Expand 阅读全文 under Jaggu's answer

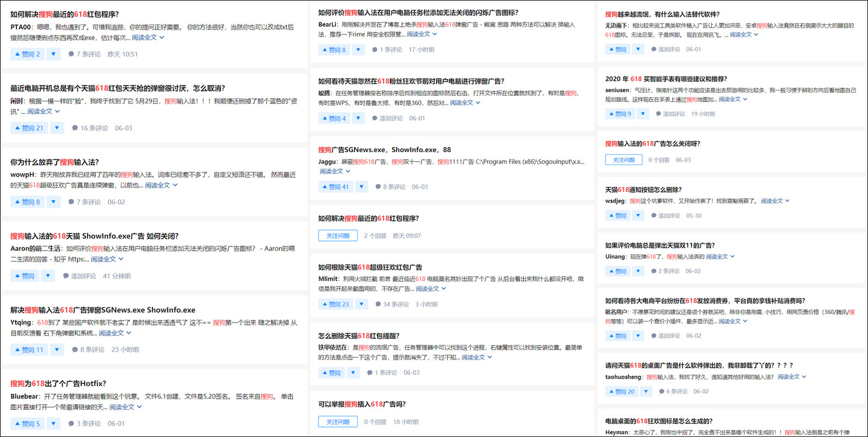pos(334,171)
